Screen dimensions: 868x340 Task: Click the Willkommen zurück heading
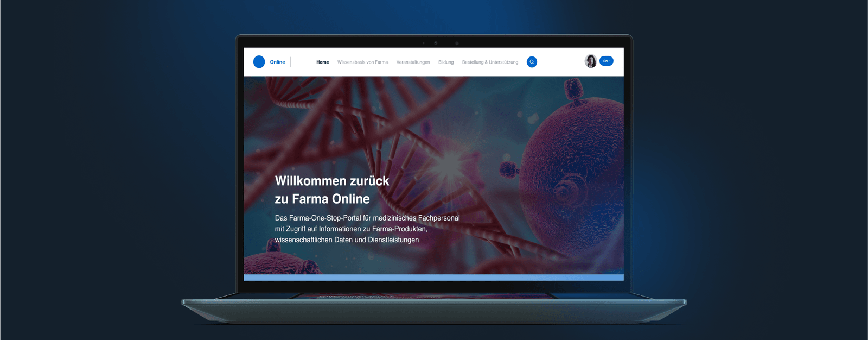tap(332, 181)
